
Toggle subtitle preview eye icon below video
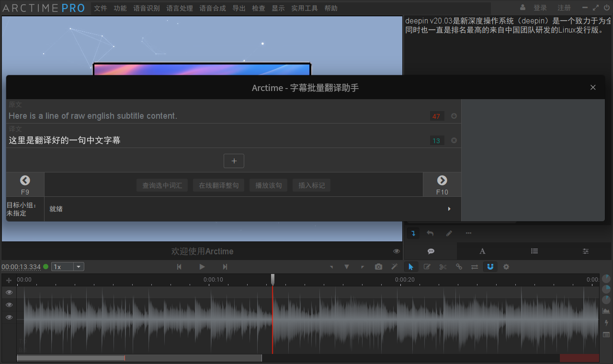click(397, 251)
